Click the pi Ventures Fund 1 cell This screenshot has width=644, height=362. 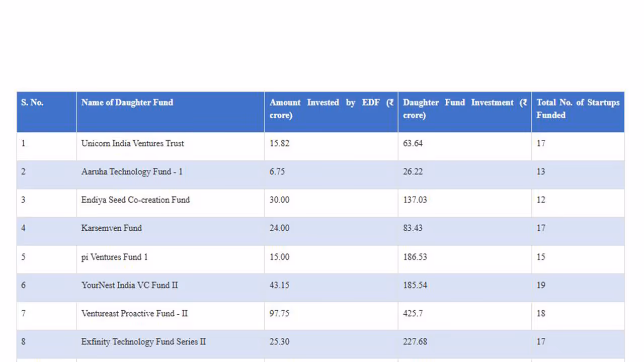[x=114, y=257]
